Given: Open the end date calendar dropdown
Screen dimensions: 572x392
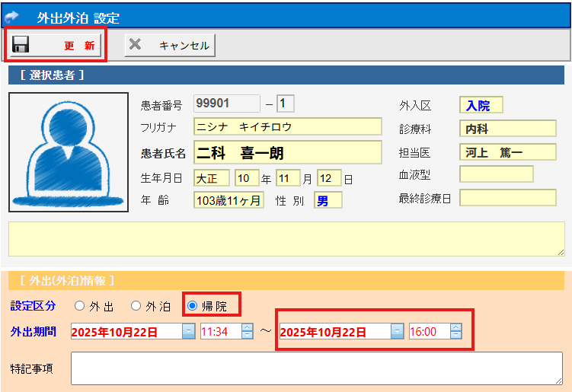Looking at the screenshot, I should (x=397, y=331).
